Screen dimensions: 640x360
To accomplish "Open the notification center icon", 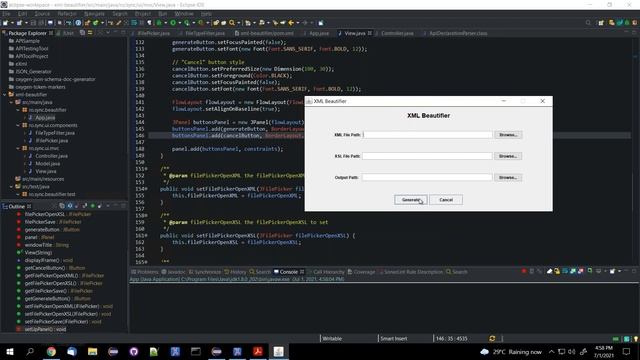I will tap(627, 351).
